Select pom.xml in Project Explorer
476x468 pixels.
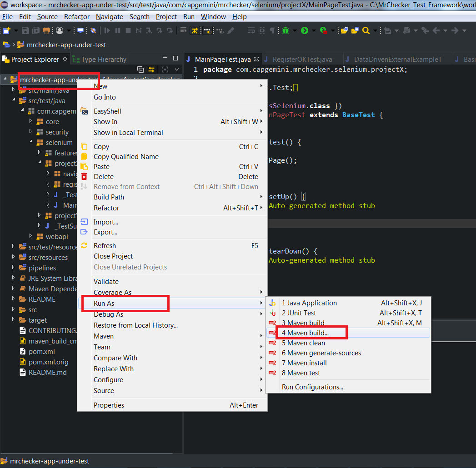pyautogui.click(x=41, y=352)
